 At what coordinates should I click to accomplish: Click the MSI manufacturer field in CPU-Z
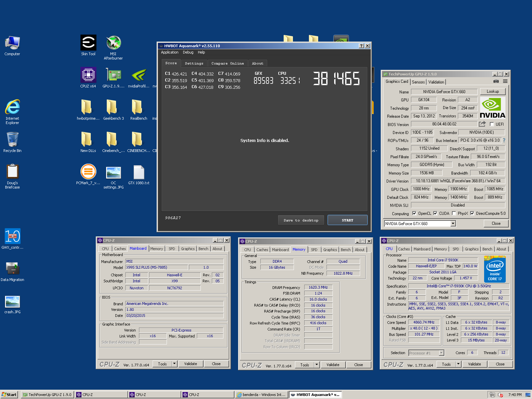point(174,261)
